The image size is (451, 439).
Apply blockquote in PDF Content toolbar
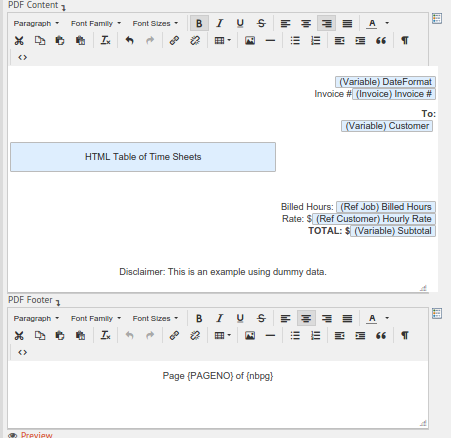click(x=381, y=41)
